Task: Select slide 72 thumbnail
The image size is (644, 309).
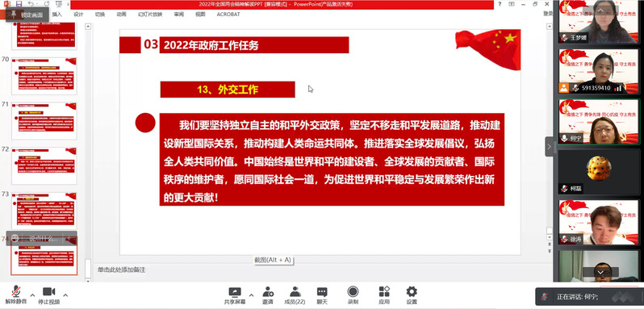Action: (44, 165)
